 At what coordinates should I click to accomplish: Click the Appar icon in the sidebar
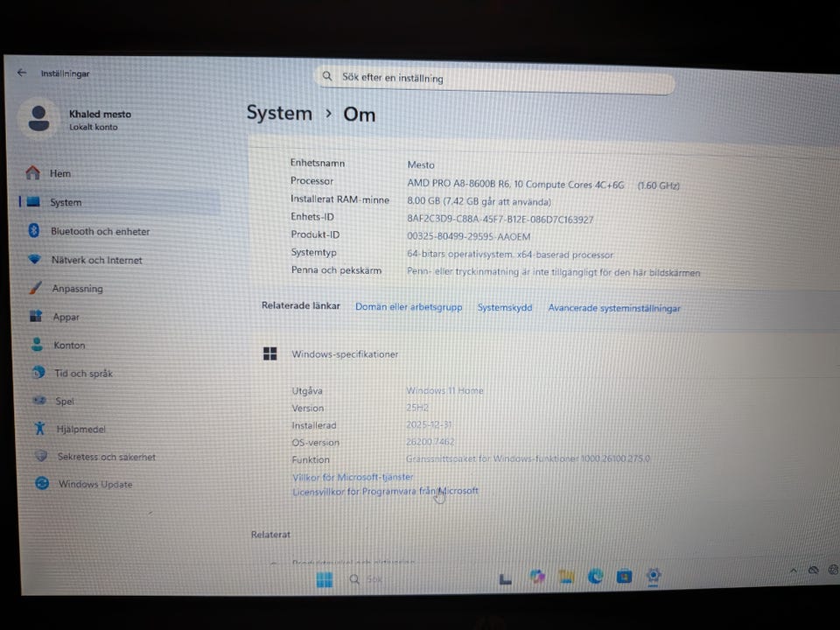(x=36, y=316)
